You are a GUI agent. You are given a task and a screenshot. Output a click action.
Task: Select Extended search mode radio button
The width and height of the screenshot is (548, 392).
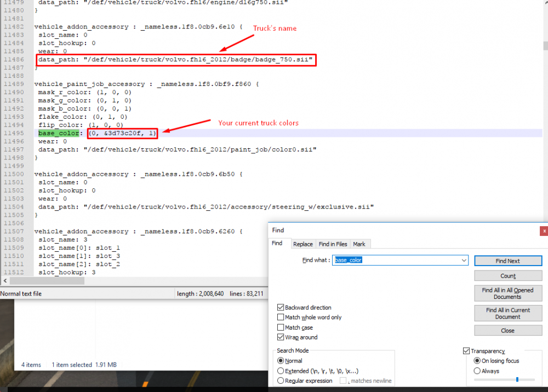[x=281, y=371]
